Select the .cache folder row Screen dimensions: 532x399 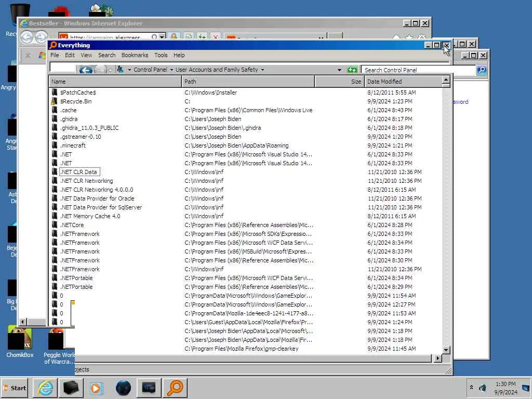(x=246, y=110)
